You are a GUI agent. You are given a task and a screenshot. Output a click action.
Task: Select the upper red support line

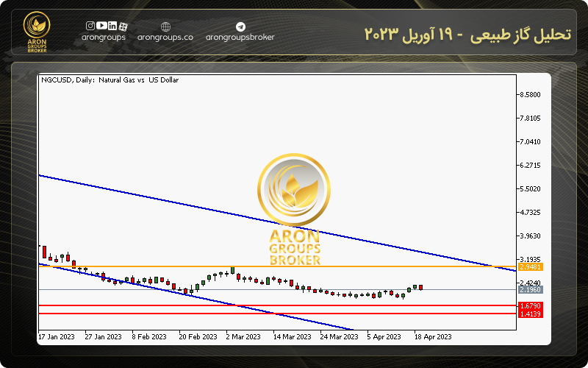[278, 305]
